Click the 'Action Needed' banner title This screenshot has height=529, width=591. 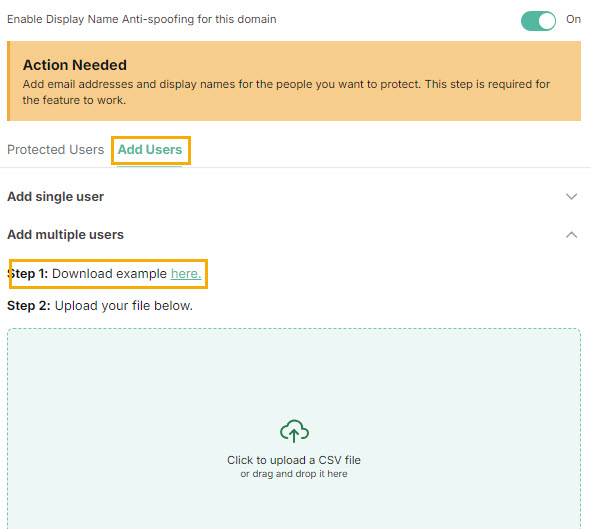point(75,65)
